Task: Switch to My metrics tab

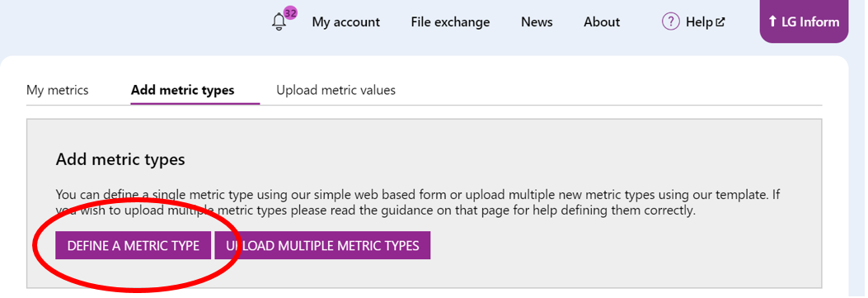Action: pyautogui.click(x=58, y=90)
